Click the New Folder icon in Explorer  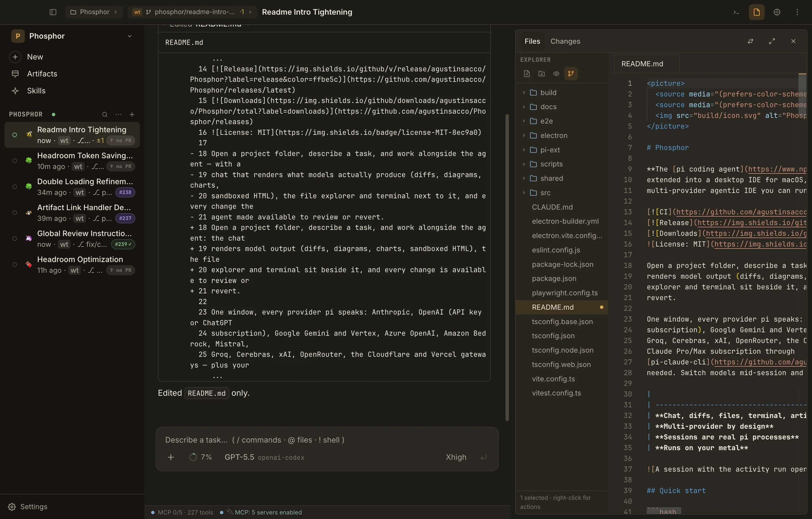pyautogui.click(x=542, y=74)
